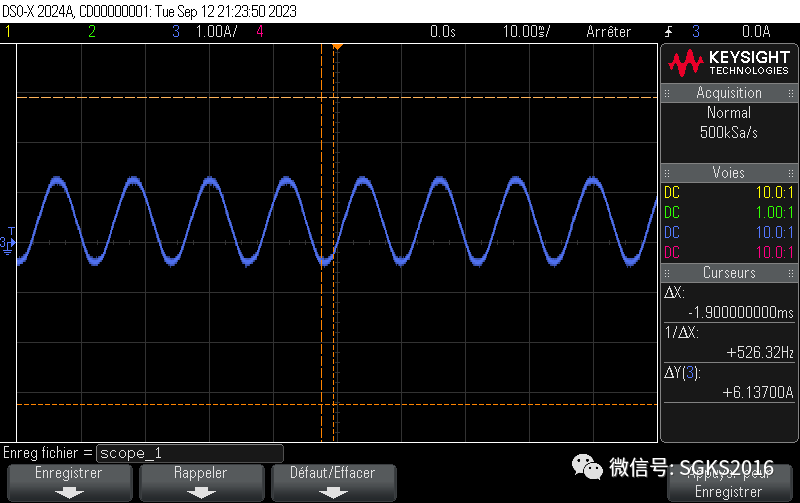Select channel 2 indicator in top bar
This screenshot has width=800, height=503.
(92, 32)
